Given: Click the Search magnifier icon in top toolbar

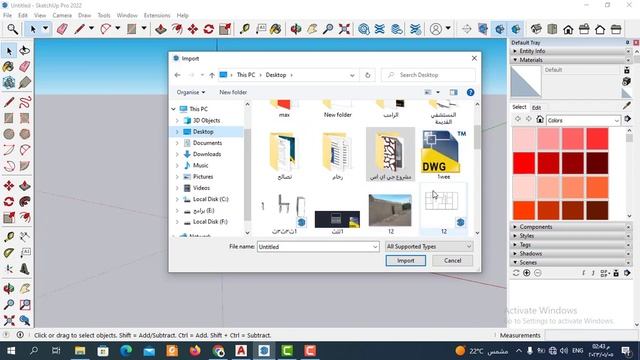Looking at the screenshot, I should click(13, 29).
